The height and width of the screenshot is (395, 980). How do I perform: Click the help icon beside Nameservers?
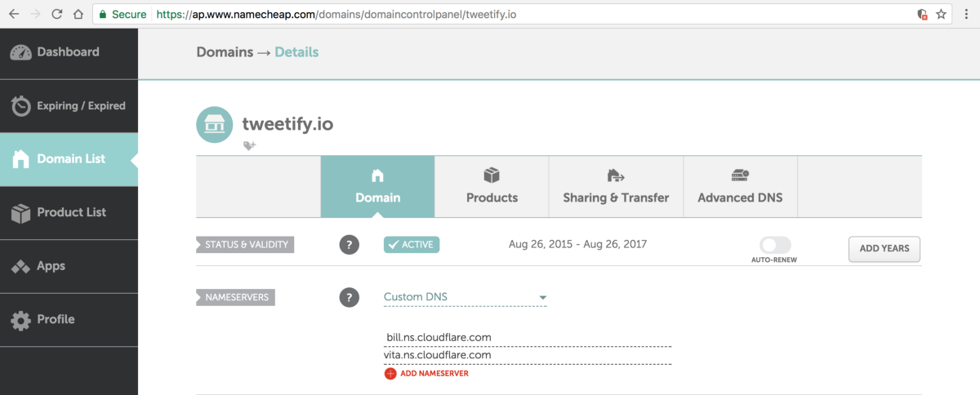click(350, 298)
